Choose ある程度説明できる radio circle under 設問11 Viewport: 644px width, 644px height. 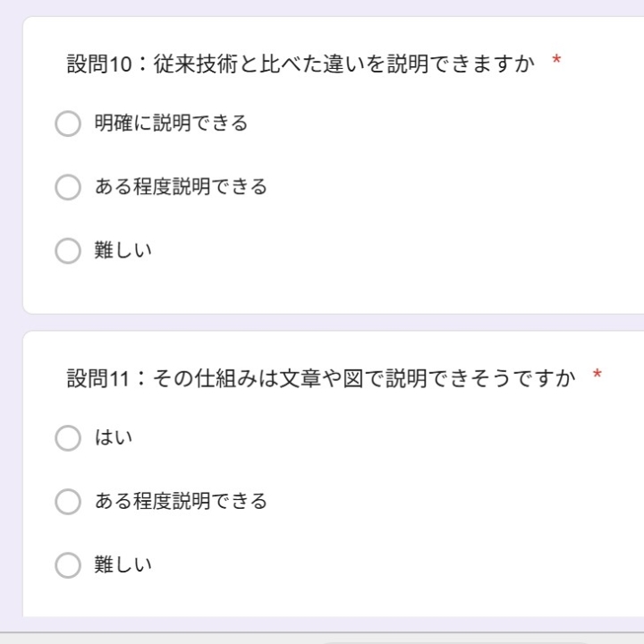[x=68, y=502]
